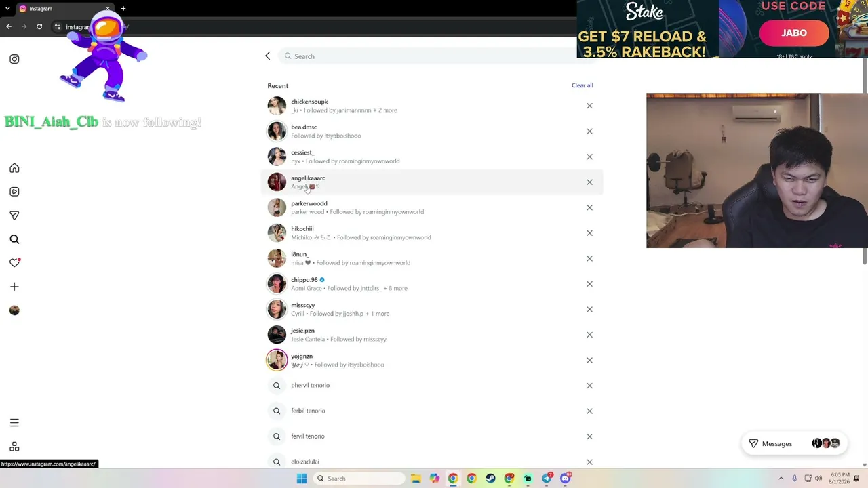Image resolution: width=868 pixels, height=488 pixels.
Task: Click the yojgnzn story-ring profile picture
Action: click(277, 360)
